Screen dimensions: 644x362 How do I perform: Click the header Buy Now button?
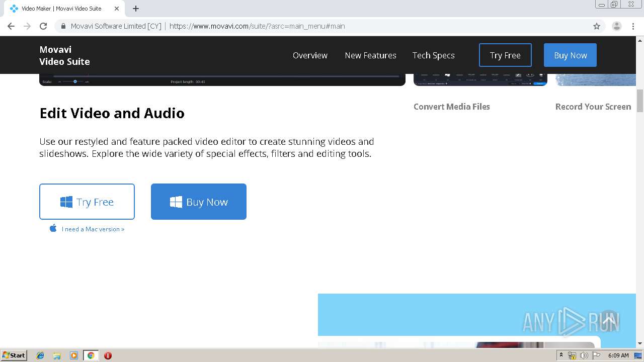pos(570,55)
